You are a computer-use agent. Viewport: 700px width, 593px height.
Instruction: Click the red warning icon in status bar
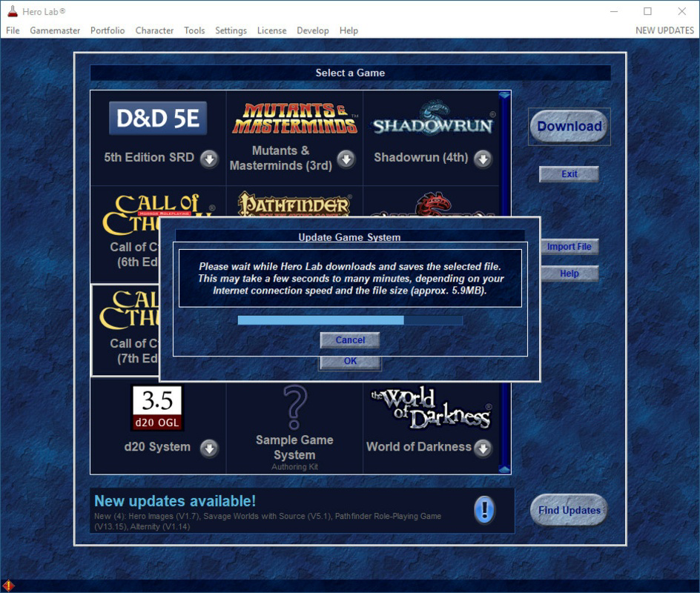point(8,586)
